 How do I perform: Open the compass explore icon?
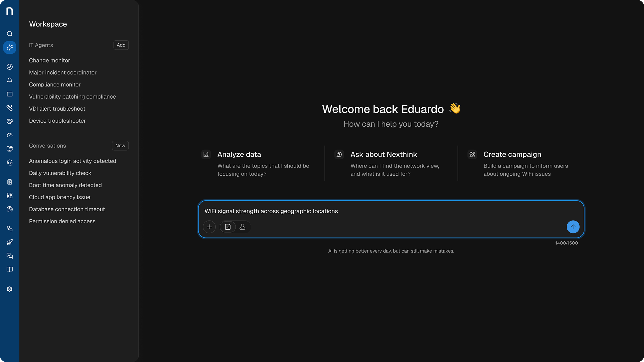point(10,67)
